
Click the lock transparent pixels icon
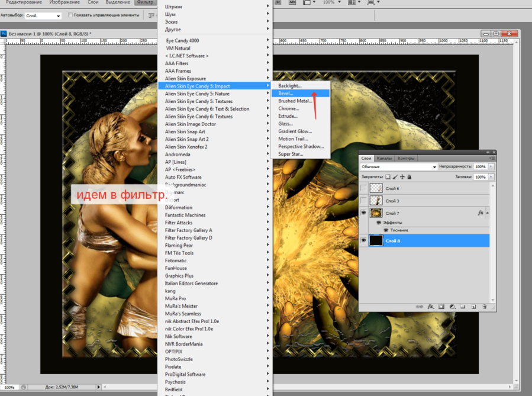coord(388,177)
